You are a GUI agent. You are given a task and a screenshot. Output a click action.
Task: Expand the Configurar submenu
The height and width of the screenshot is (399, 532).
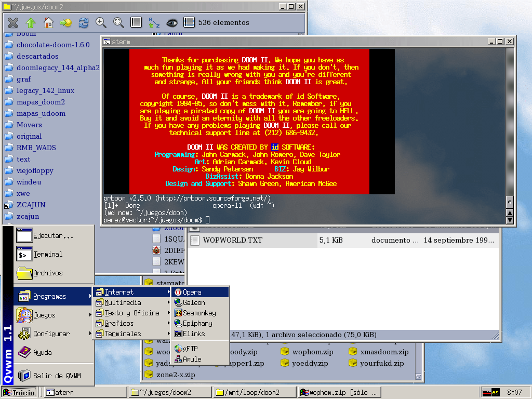(x=54, y=334)
